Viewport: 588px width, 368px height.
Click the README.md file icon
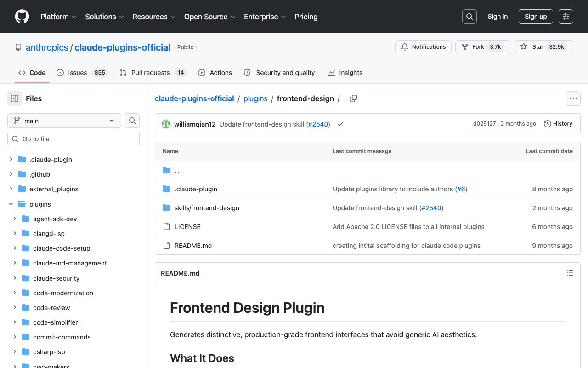pos(166,245)
